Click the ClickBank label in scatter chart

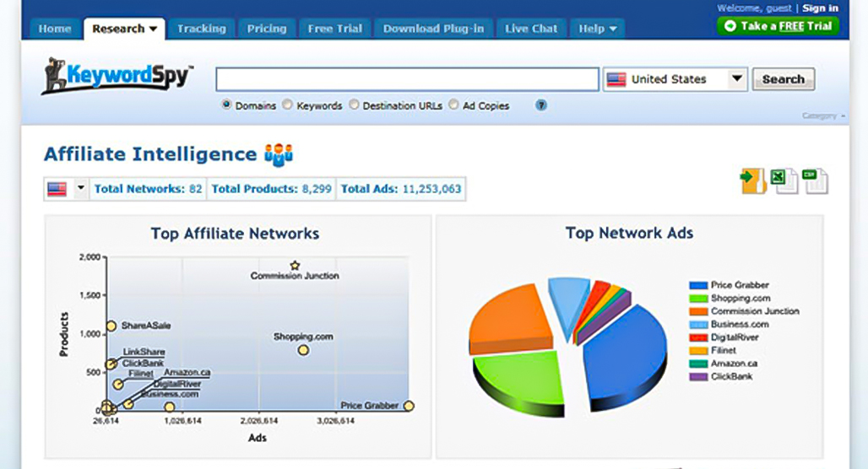click(143, 363)
